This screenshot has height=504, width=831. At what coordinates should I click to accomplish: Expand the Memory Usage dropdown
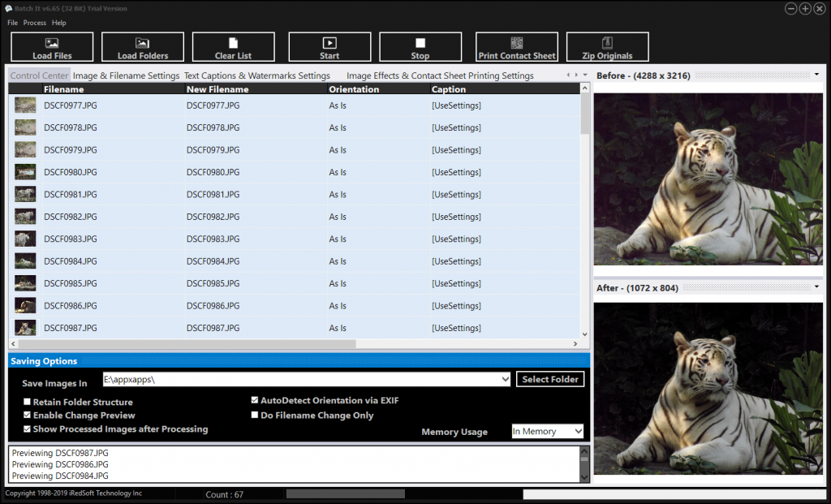[x=578, y=432]
